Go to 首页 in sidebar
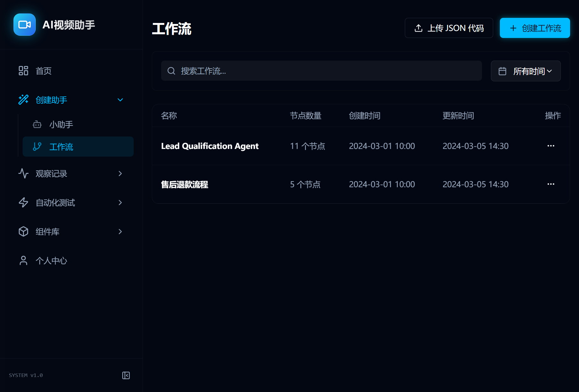Image resolution: width=579 pixels, height=392 pixels. pos(44,71)
